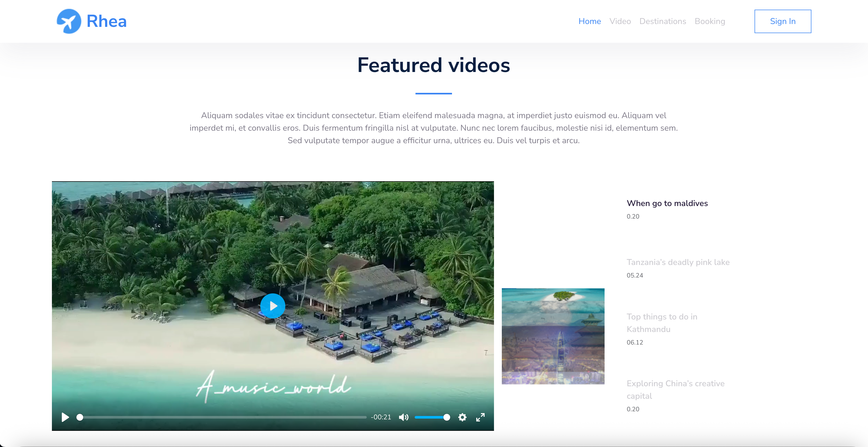Click the small play icon in video controls
868x447 pixels.
click(65, 417)
